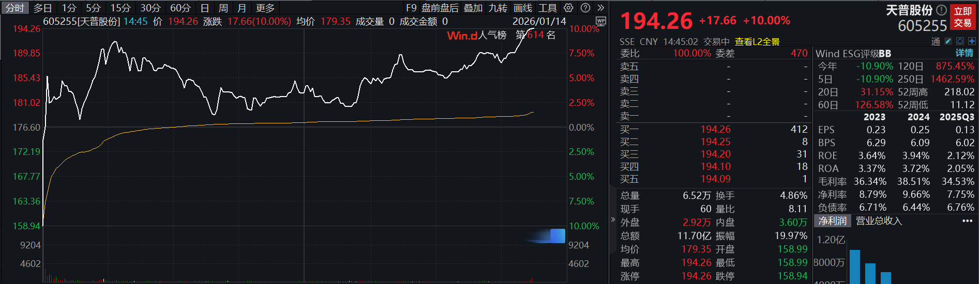Click the WP monitor icon
The width and height of the screenshot is (980, 284).
tap(600, 21)
